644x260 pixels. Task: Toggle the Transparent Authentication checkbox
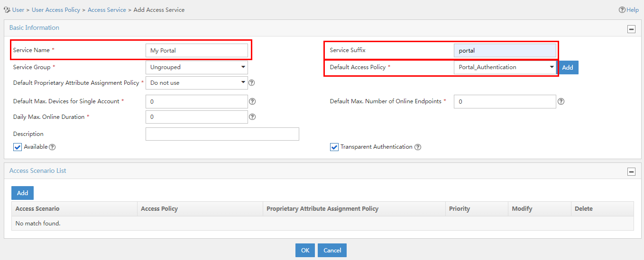334,147
